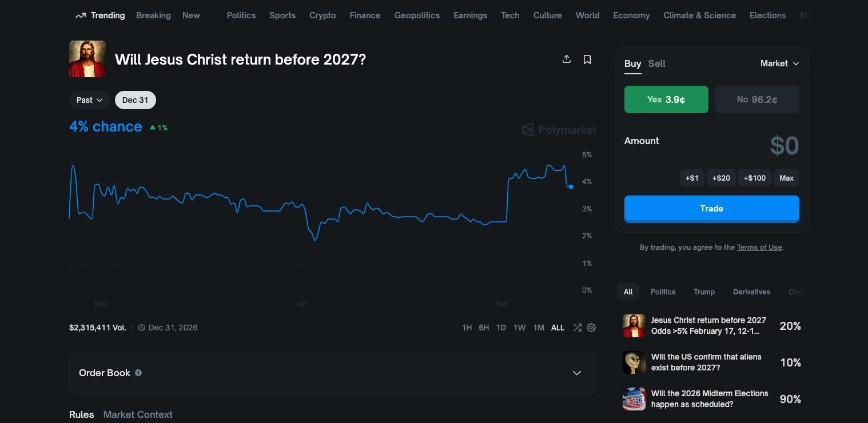Open the Terms of Use link
Screen dimensions: 868x423
(x=759, y=247)
